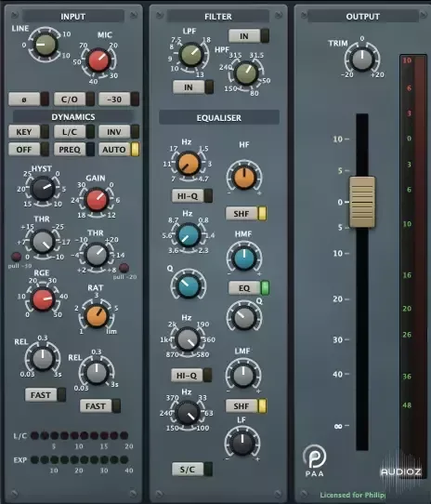Click the teal HMF Q knob
The height and width of the screenshot is (504, 431).
click(x=189, y=285)
